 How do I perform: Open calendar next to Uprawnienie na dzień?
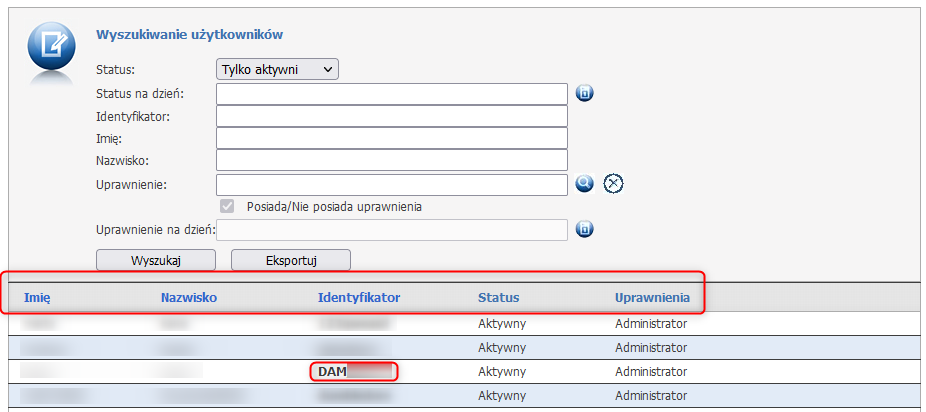[585, 230]
